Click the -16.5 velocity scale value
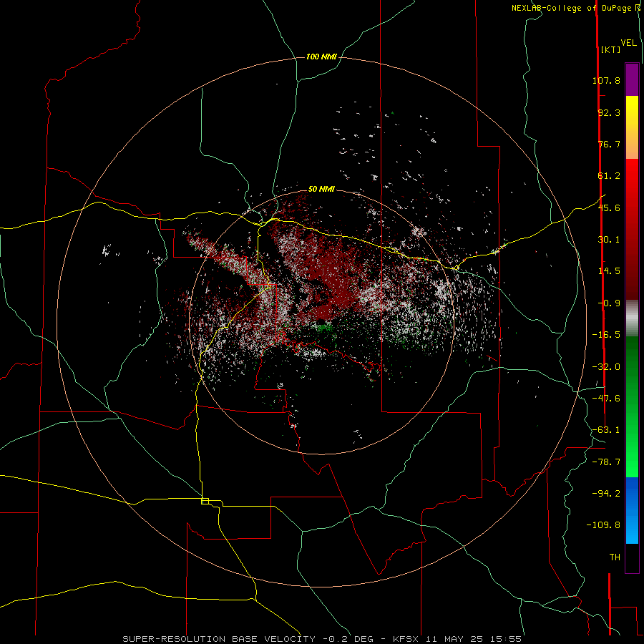Viewport: 644px width, 644px height. click(606, 335)
